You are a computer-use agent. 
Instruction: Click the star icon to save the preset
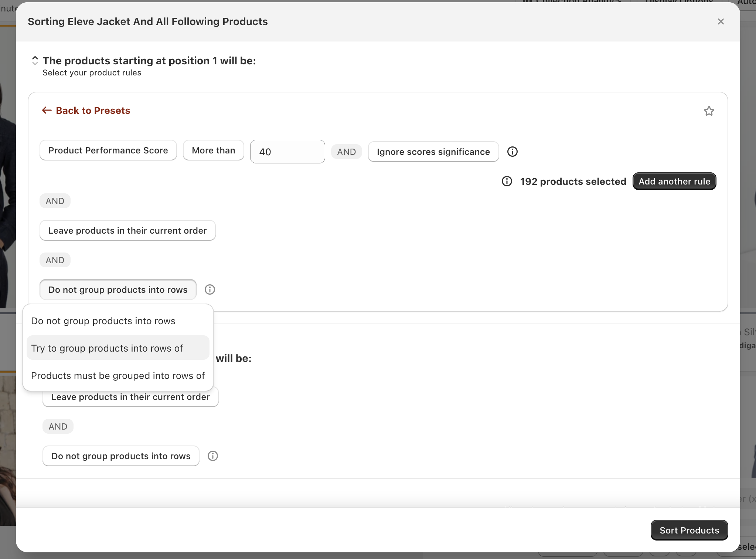click(709, 111)
